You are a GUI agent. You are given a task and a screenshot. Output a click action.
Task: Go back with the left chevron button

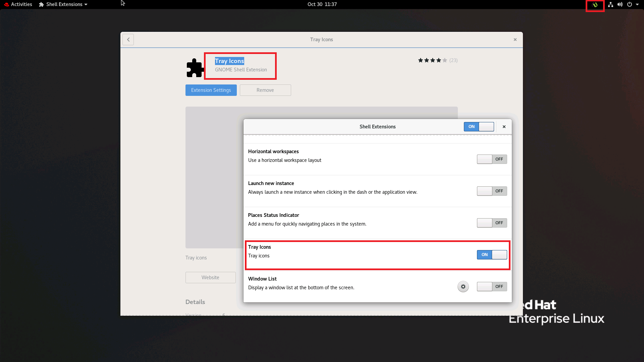128,40
